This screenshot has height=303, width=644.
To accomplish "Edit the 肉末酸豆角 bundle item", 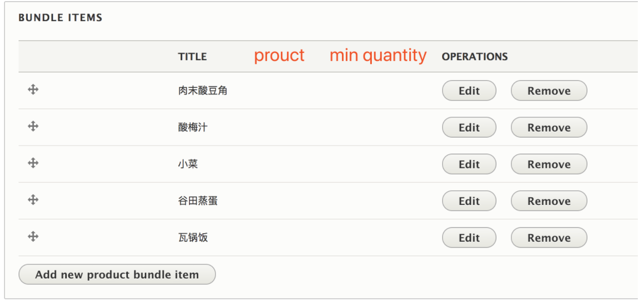I will 469,90.
